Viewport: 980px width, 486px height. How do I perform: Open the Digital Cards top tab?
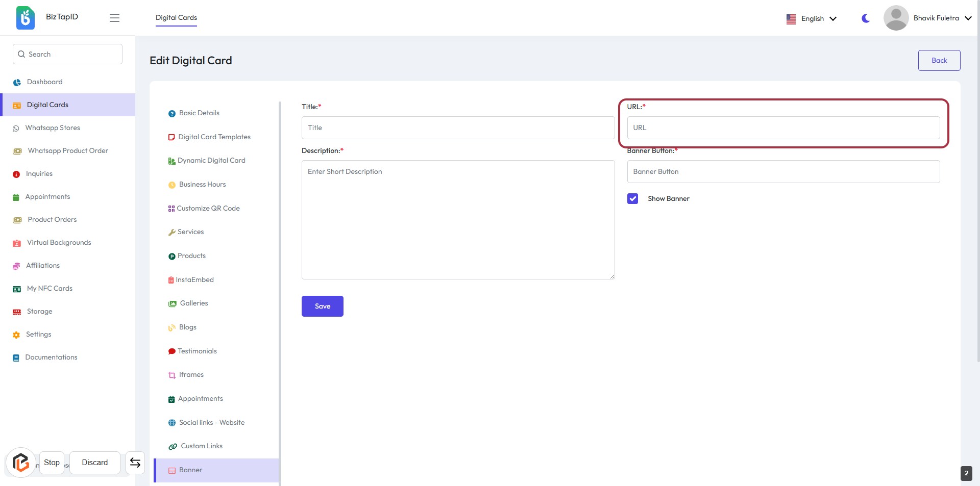point(176,18)
